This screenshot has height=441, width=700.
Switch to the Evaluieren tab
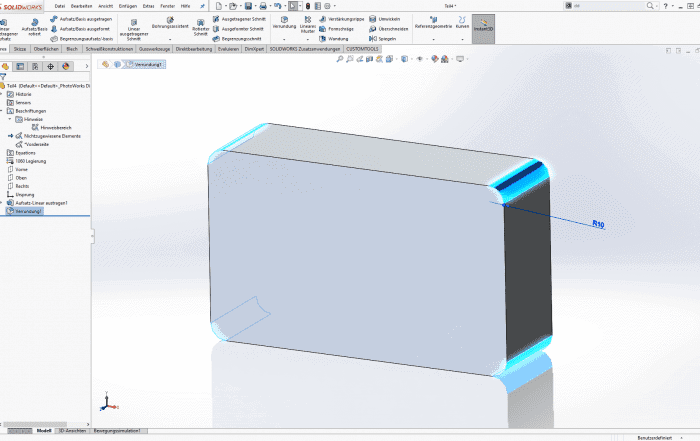pyautogui.click(x=228, y=49)
